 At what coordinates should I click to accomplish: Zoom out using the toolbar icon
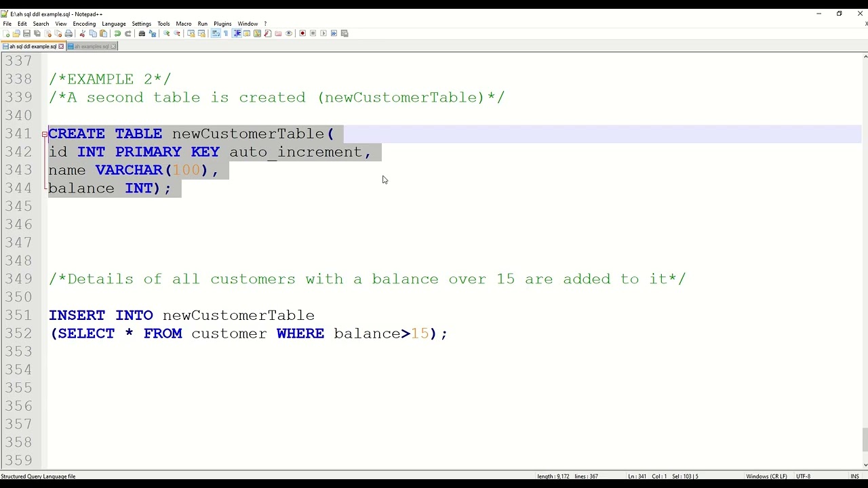(x=177, y=33)
